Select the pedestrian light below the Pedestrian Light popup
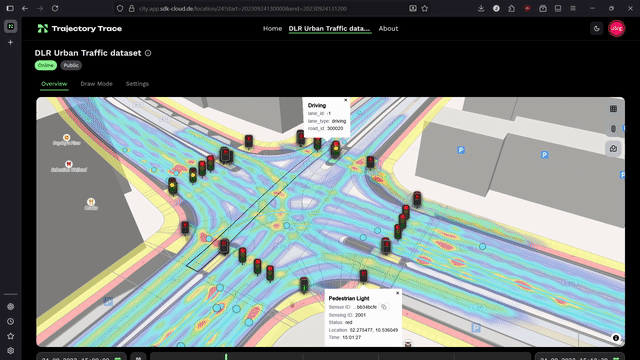The width and height of the screenshot is (640, 360). [363, 276]
